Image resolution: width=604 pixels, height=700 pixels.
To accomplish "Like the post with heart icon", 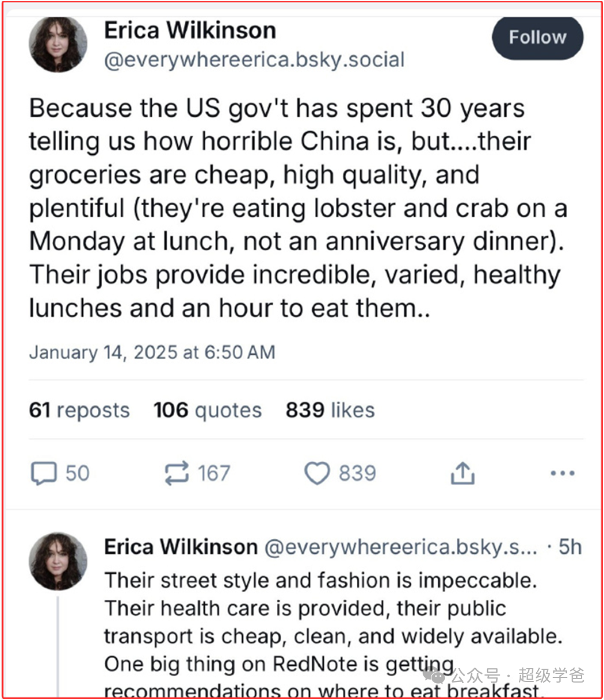I will pos(317,473).
